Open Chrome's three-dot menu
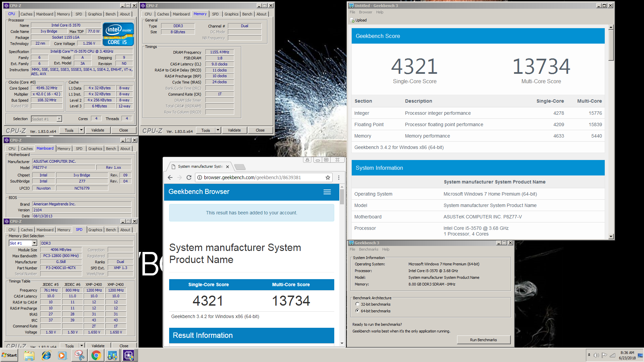The width and height of the screenshot is (644, 362). [x=339, y=177]
